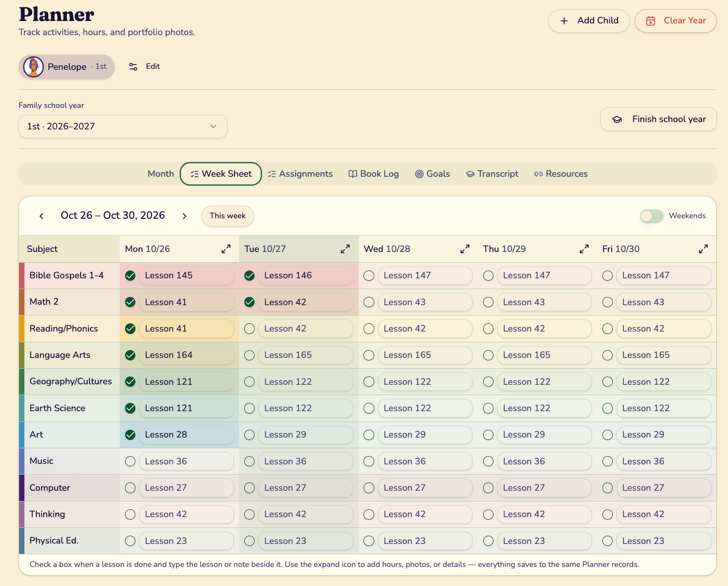Viewport: 728px width, 586px height.
Task: Click the Music Lesson 36 field on Friday
Action: pyautogui.click(x=664, y=461)
